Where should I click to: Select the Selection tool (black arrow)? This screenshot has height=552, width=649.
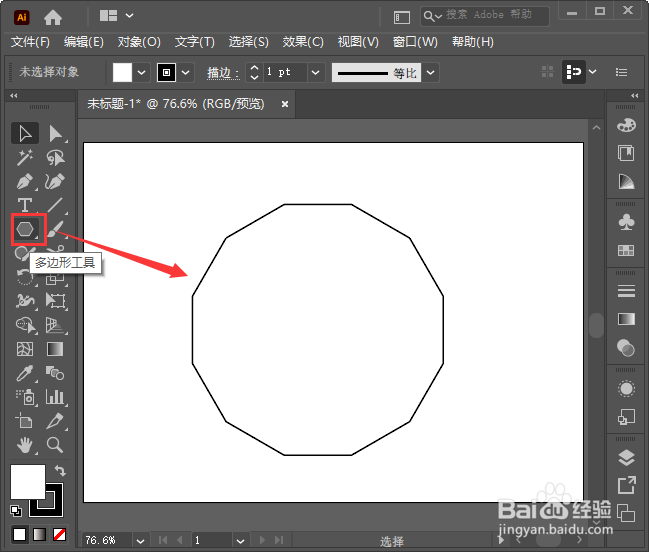coord(25,134)
